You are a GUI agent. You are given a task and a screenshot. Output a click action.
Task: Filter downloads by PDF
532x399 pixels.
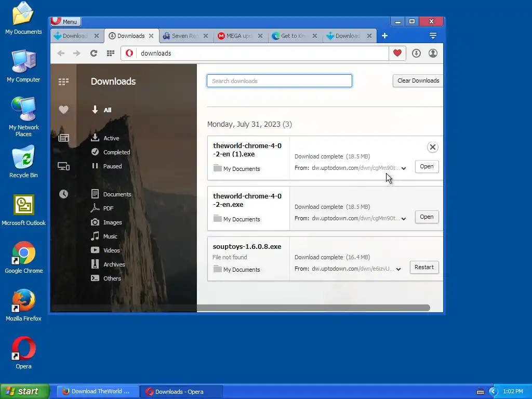[102, 208]
